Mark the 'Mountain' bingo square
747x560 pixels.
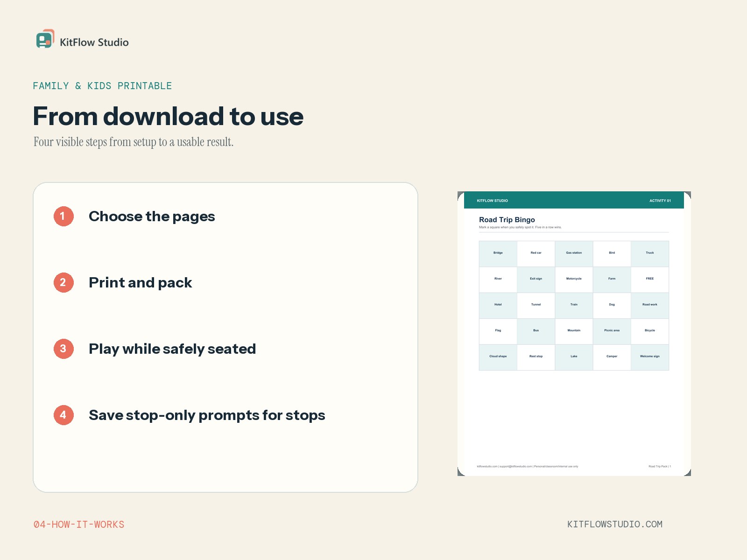tap(574, 332)
